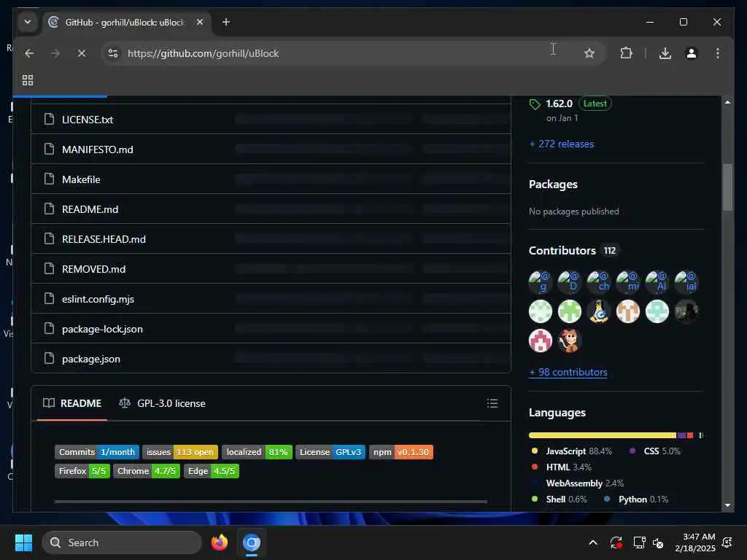Open a new browser tab
Screen dimensions: 747x560
tap(226, 22)
